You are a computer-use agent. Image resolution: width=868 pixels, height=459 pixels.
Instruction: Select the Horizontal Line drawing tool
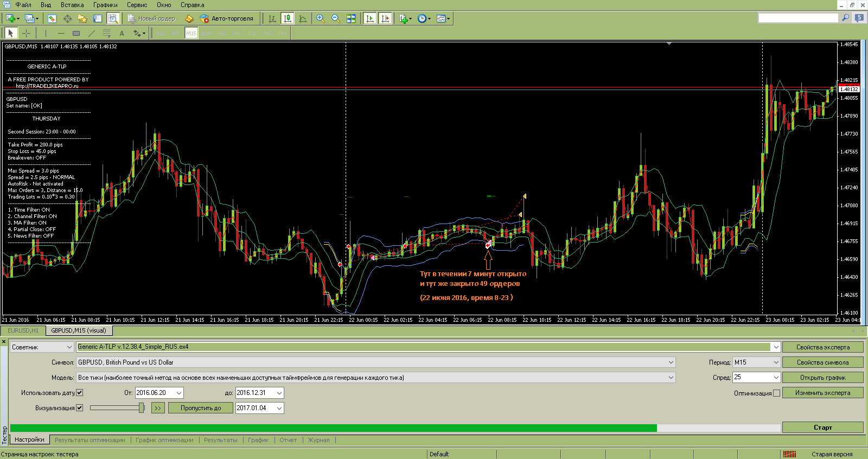point(61,33)
